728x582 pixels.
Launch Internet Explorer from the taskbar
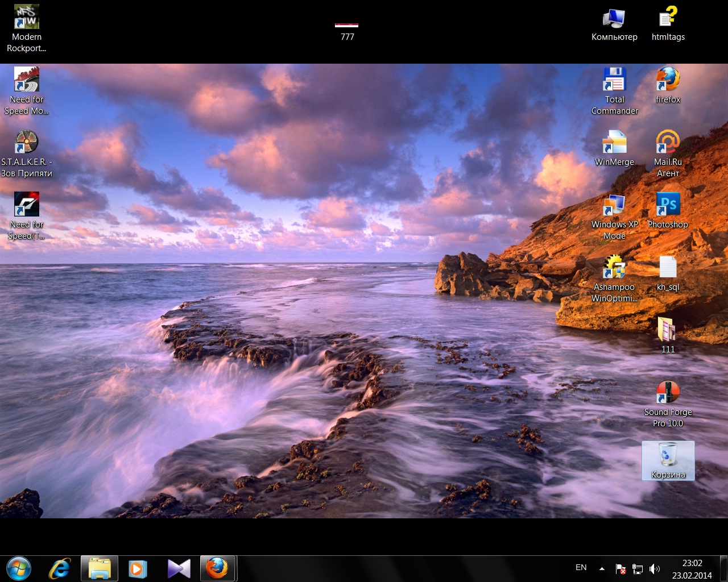coord(60,568)
